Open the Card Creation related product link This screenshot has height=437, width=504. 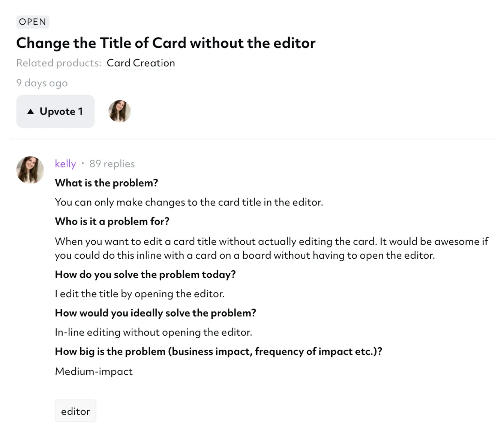[x=141, y=63]
